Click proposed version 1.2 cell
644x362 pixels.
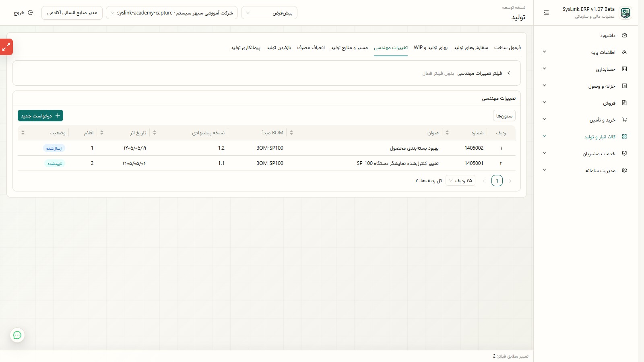tap(221, 148)
